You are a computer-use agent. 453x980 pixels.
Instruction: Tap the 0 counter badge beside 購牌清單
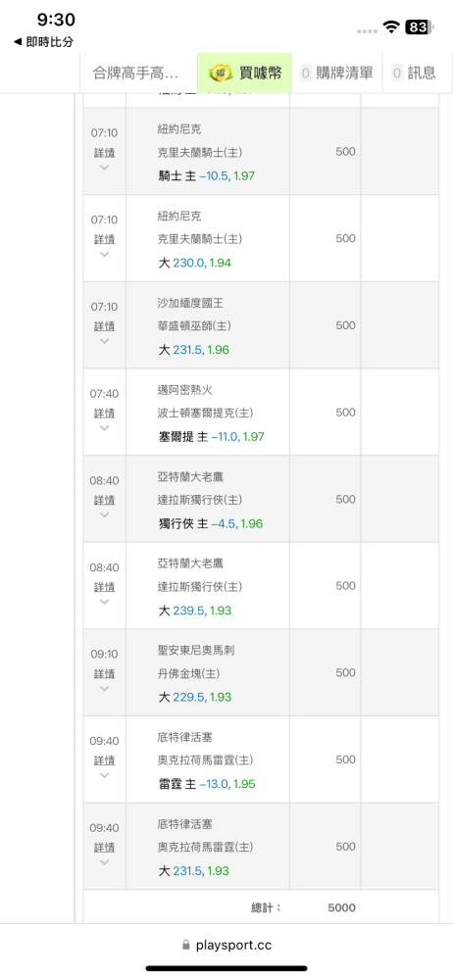(306, 73)
